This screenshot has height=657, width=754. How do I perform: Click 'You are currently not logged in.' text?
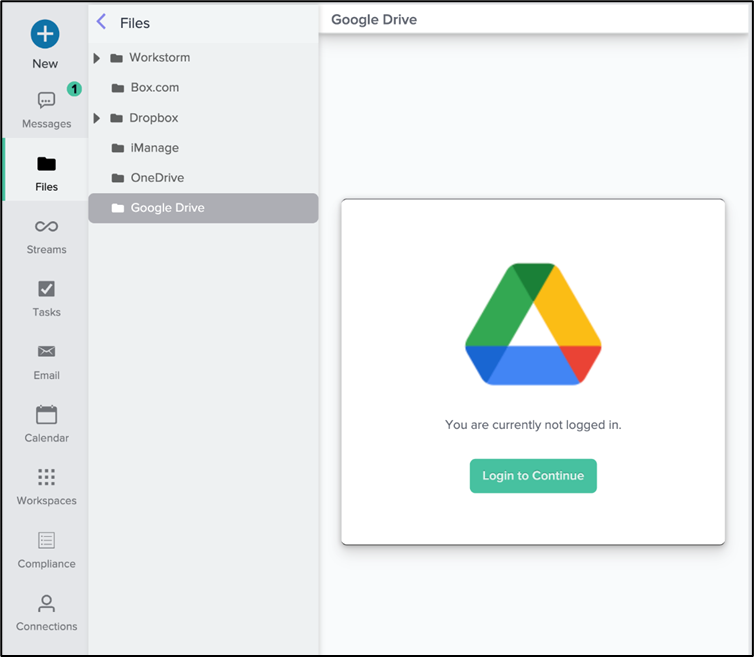[x=533, y=425]
